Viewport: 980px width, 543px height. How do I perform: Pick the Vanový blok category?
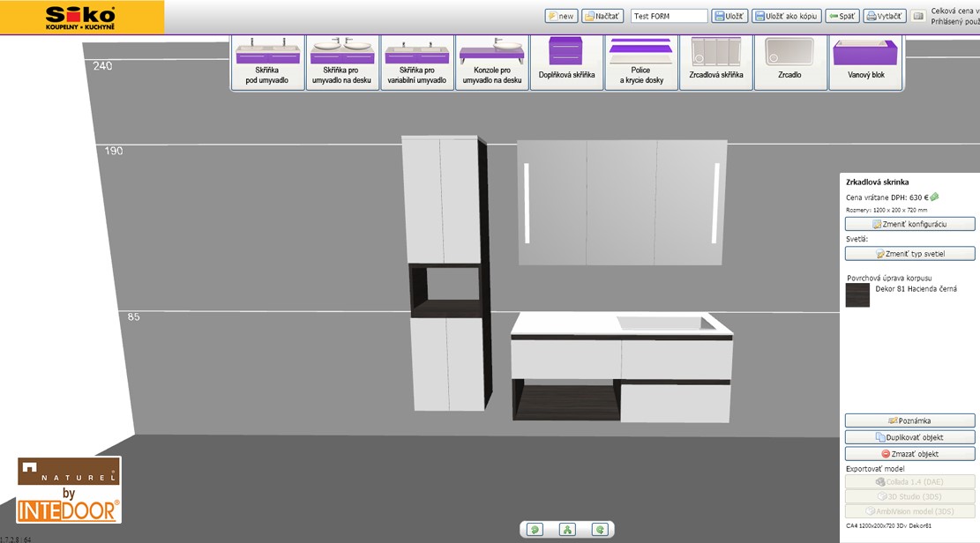tap(865, 62)
